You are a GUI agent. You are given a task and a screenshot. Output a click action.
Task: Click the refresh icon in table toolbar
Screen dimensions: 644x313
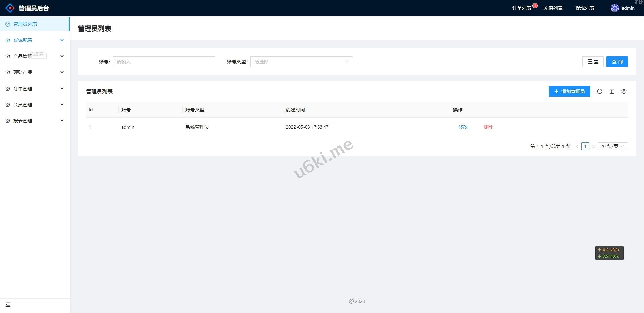pyautogui.click(x=600, y=91)
